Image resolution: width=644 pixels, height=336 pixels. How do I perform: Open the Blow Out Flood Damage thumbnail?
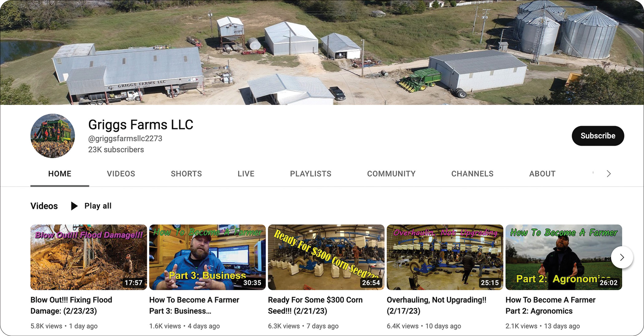click(x=88, y=257)
